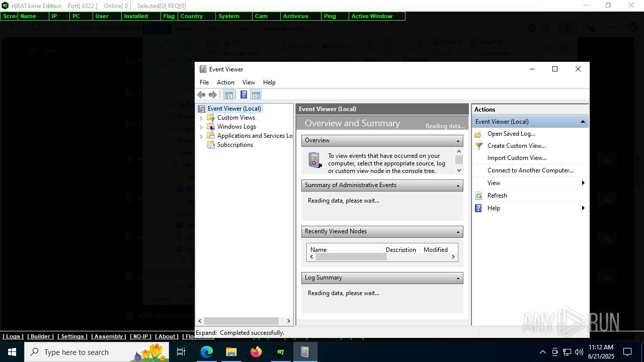
Task: Toggle the Show/Hide Action Pane toolbar icon
Action: [x=256, y=95]
